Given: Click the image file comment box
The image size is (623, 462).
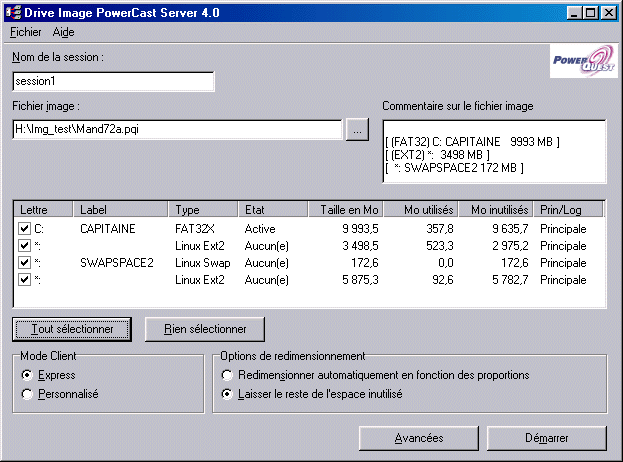Looking at the screenshot, I should [x=494, y=151].
